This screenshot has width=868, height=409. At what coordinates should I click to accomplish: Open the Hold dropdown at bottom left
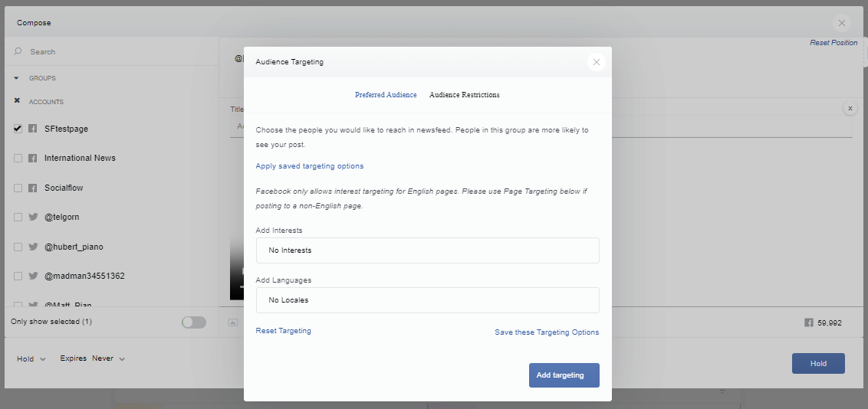[x=31, y=358]
